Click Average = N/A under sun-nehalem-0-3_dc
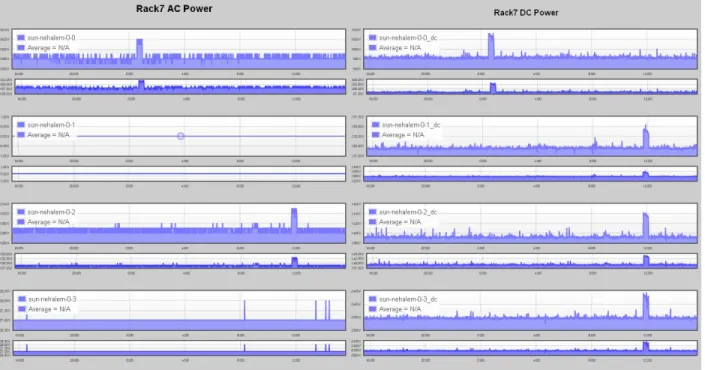Image resolution: width=705 pixels, height=370 pixels. point(400,309)
